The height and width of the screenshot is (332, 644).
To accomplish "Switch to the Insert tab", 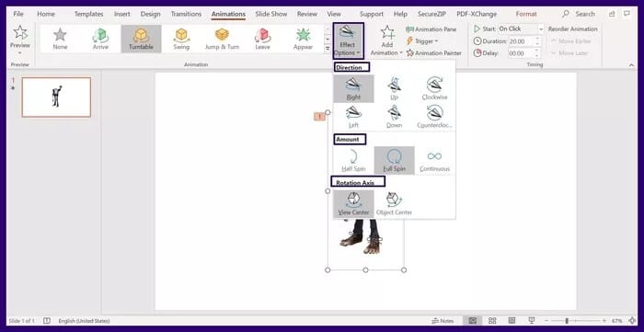I will (x=122, y=14).
